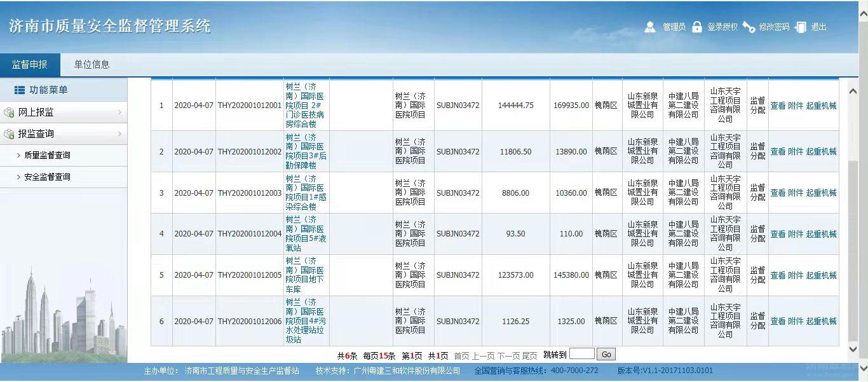Expand the 网上报监 menu arrow

(x=119, y=113)
